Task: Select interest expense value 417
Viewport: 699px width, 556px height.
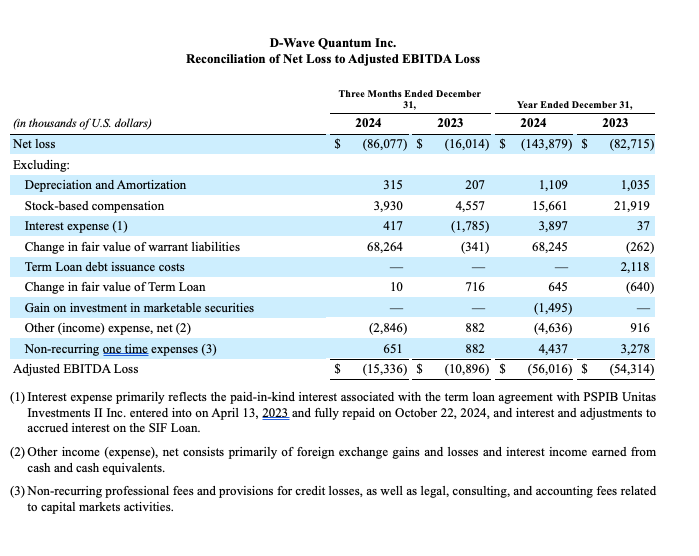Action: pos(392,226)
